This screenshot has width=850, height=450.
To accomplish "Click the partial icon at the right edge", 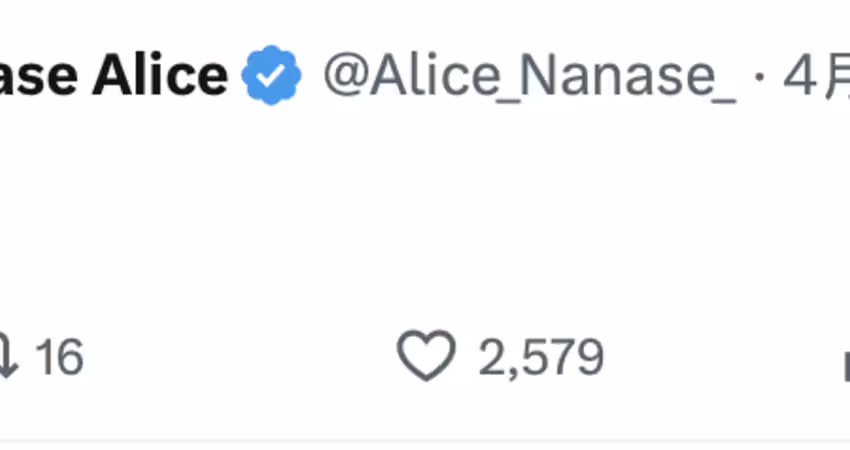I will tap(845, 365).
